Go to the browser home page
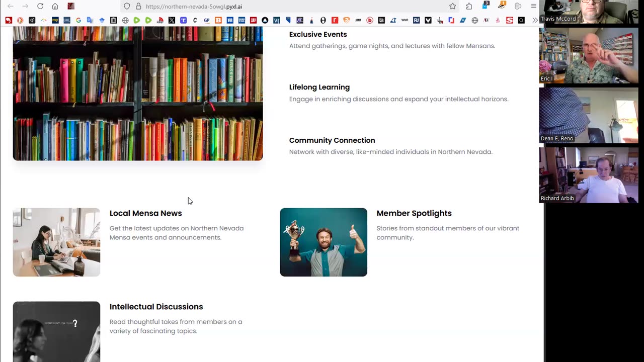 [55, 7]
